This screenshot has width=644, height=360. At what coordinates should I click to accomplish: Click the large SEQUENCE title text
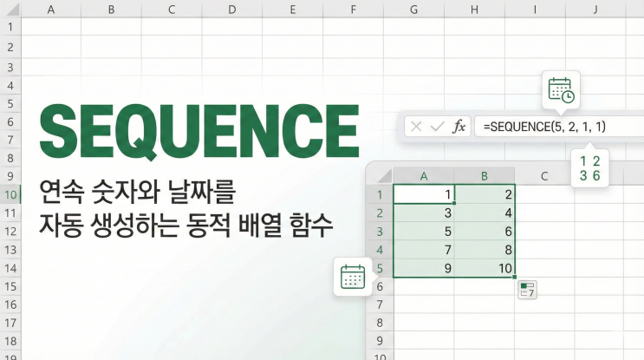tap(199, 132)
